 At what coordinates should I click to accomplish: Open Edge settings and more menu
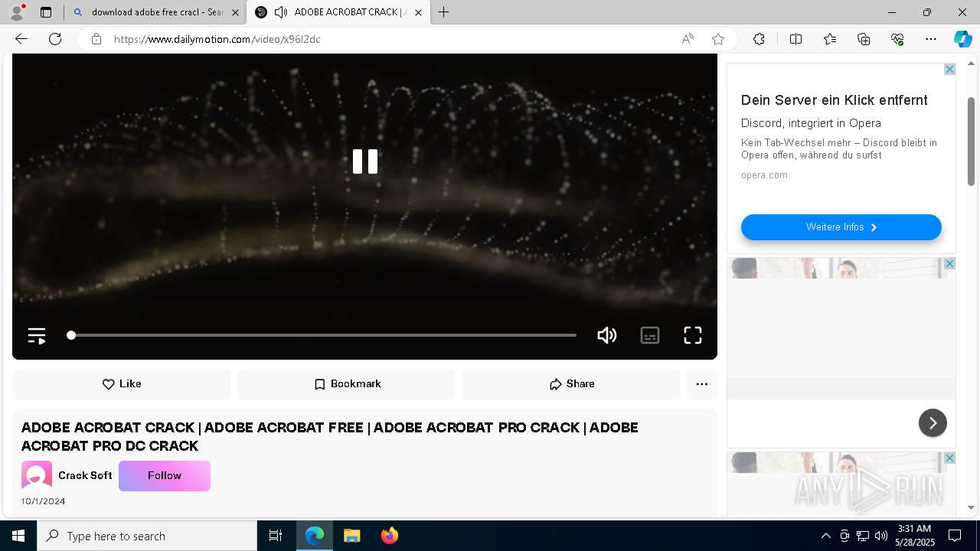pos(931,39)
